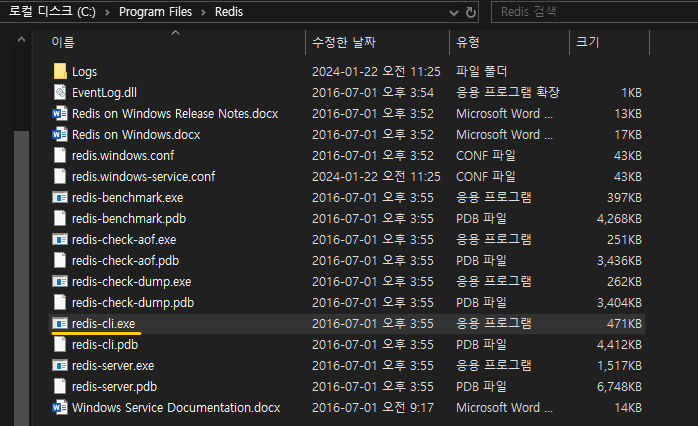The width and height of the screenshot is (698, 426).
Task: Click the Word icon for Release Notes.docx
Action: pyautogui.click(x=60, y=114)
